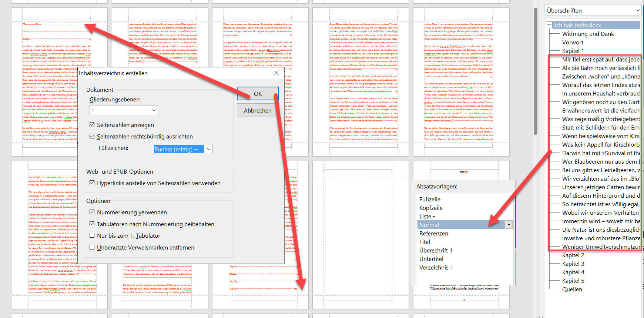Enable Nur bis zum 1. Tabulator
Viewport: 644px width, 318px height.
[x=92, y=235]
